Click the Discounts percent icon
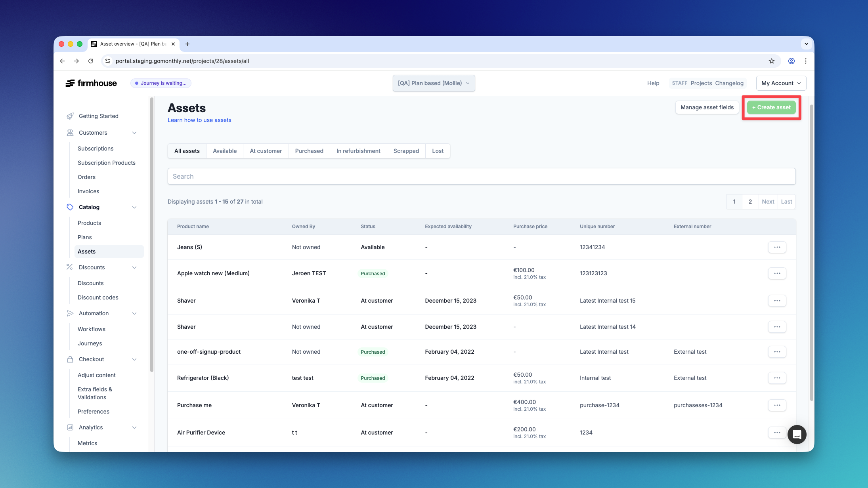Image resolution: width=868 pixels, height=488 pixels. tap(69, 267)
